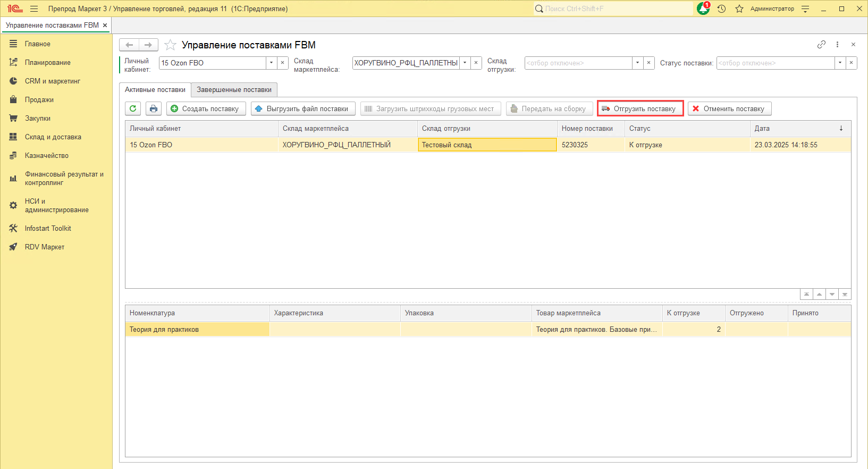Open the hamburger main menu icon
Screen dimensions: 868x469
coord(34,9)
